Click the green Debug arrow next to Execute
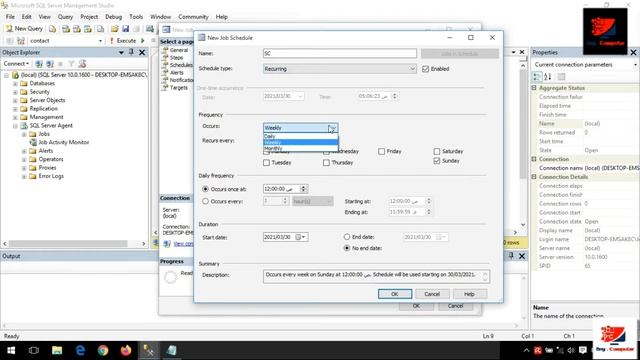Viewport: 640px width, 360px height. pos(143,41)
